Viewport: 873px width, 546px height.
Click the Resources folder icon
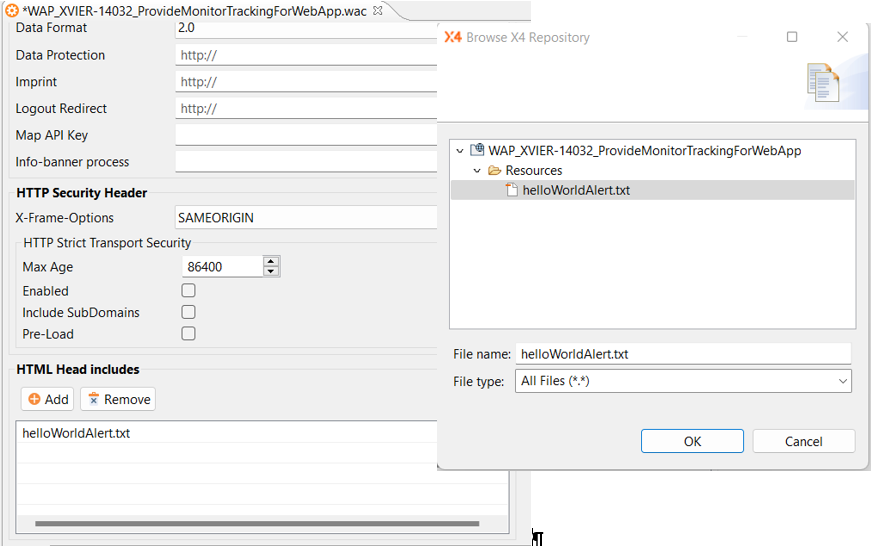click(494, 170)
